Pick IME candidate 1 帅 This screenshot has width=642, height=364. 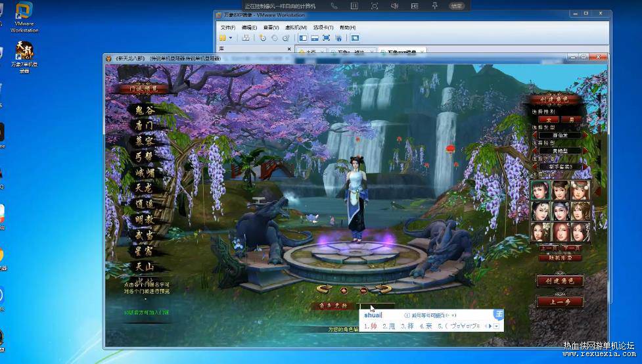371,326
